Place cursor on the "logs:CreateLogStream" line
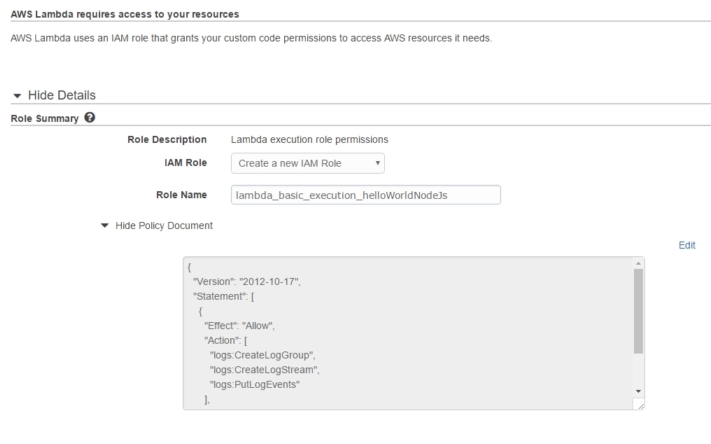The width and height of the screenshot is (711, 444). pos(264,370)
